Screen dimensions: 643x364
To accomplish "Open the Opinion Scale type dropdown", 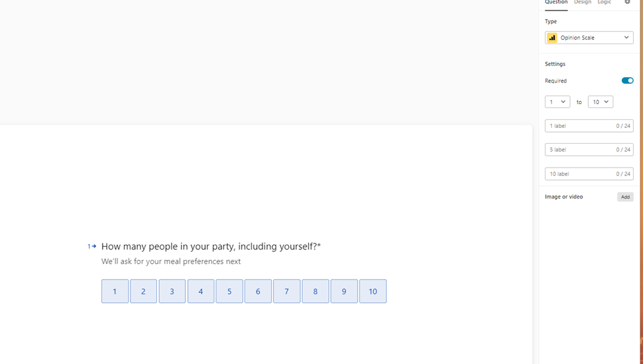I will point(589,38).
